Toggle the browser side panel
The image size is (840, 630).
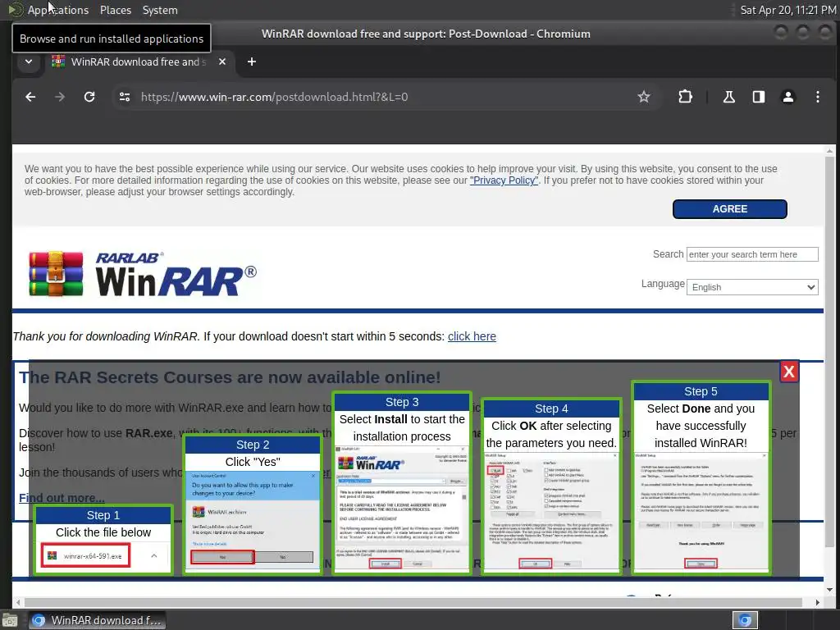coord(759,97)
